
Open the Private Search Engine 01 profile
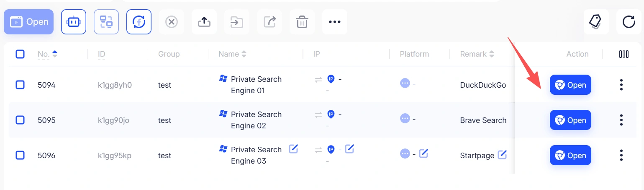570,85
